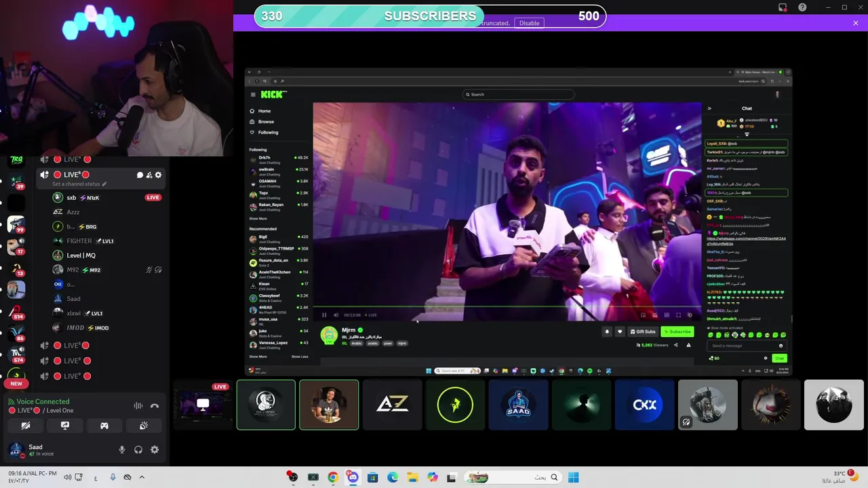Click the Send a message chat field
The image size is (868, 488).
coord(746,346)
